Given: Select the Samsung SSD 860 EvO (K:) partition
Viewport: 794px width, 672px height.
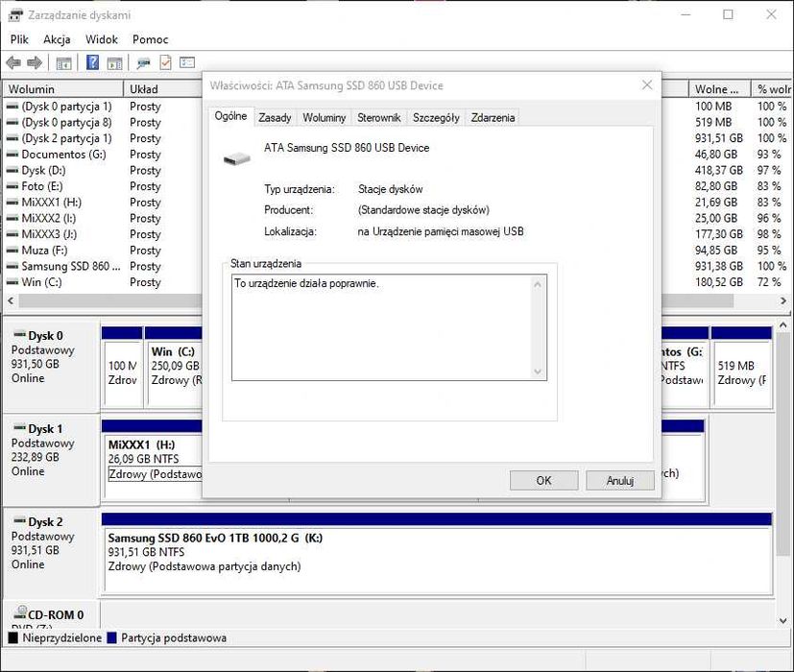Looking at the screenshot, I should pyautogui.click(x=437, y=553).
